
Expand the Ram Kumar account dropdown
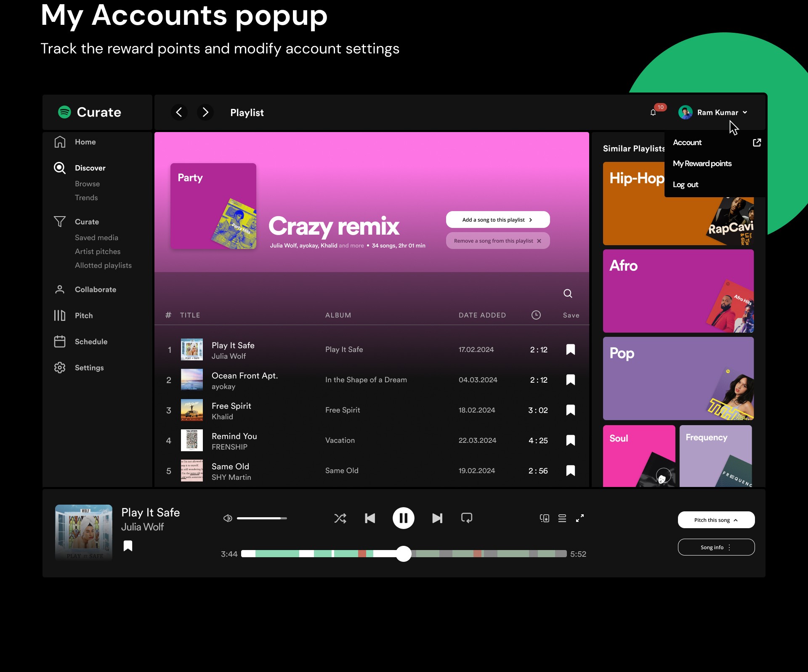(718, 112)
